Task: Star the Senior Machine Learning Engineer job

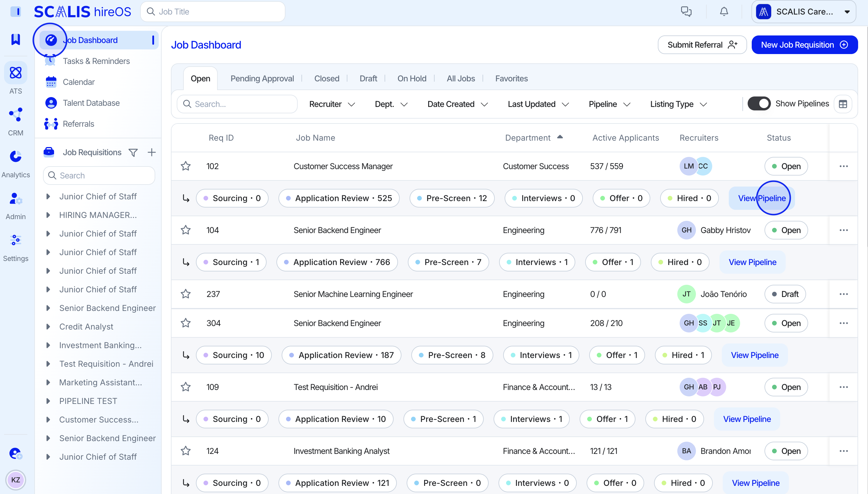Action: coord(186,294)
